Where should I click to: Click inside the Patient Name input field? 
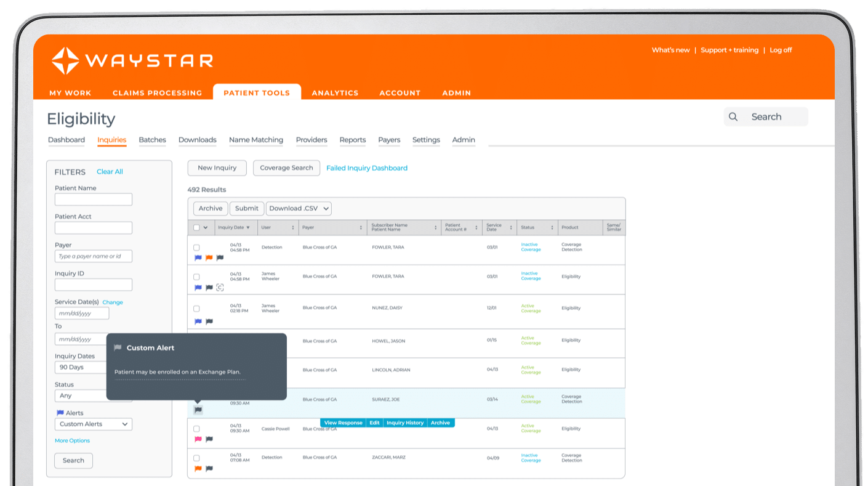point(93,199)
